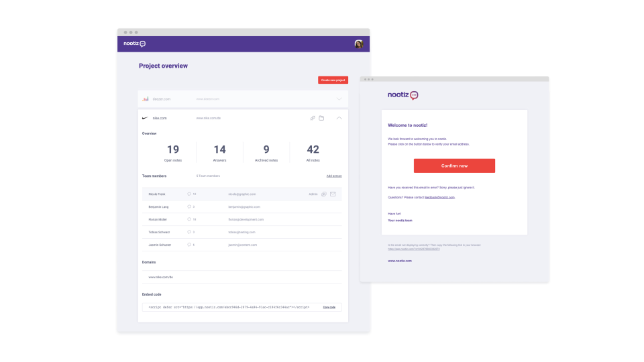This screenshot has height=362, width=644.
Task: Click the www.nike.com/de domain entry
Action: pyautogui.click(x=160, y=277)
